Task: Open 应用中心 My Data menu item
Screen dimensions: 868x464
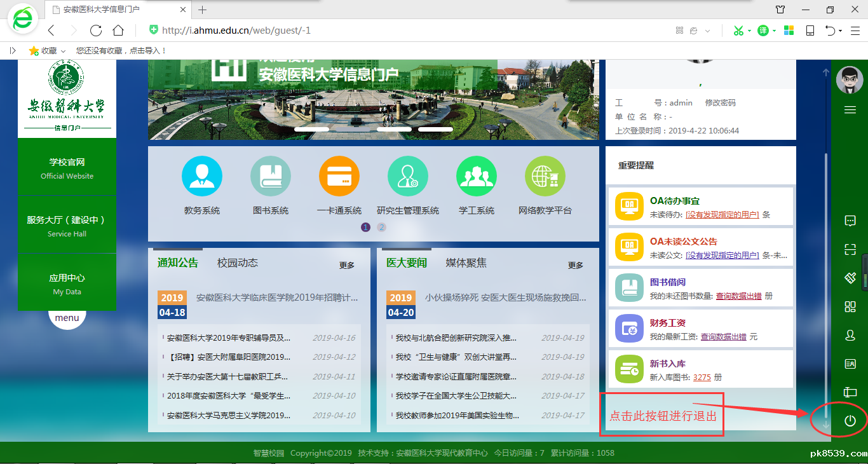Action: (x=67, y=283)
